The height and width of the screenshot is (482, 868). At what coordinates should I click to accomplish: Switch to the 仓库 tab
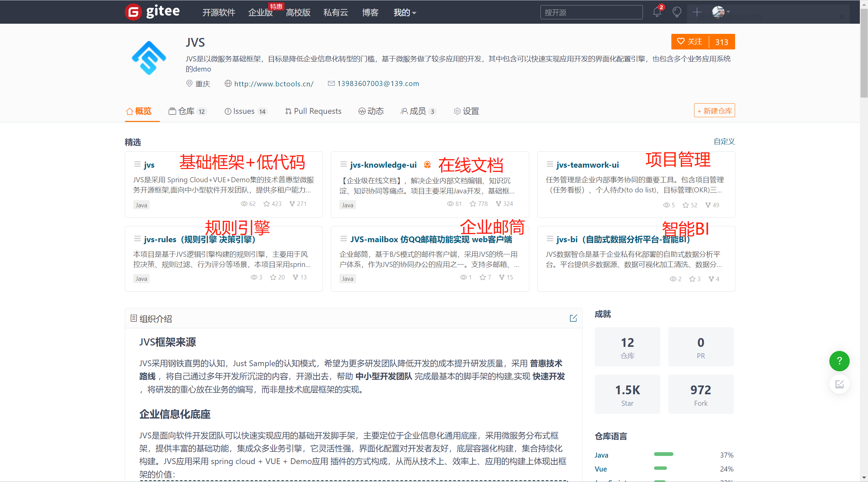187,111
